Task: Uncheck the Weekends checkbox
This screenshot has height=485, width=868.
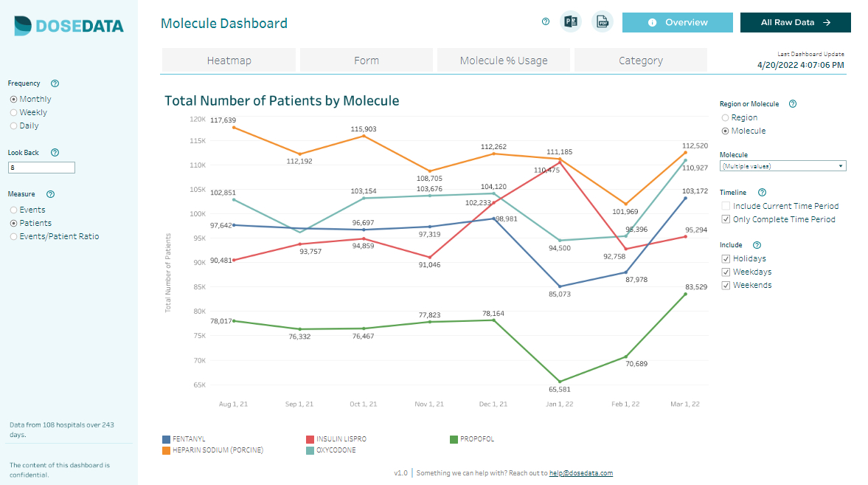Action: point(726,286)
